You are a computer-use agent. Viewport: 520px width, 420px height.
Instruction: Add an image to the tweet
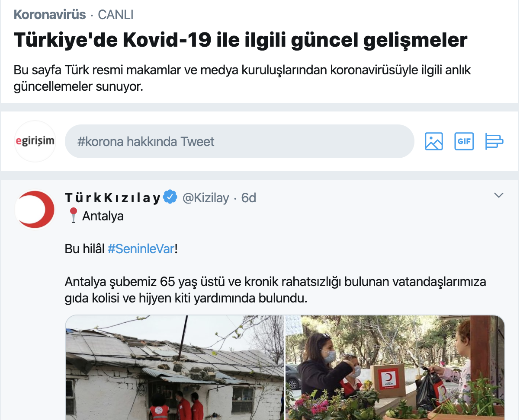(434, 141)
